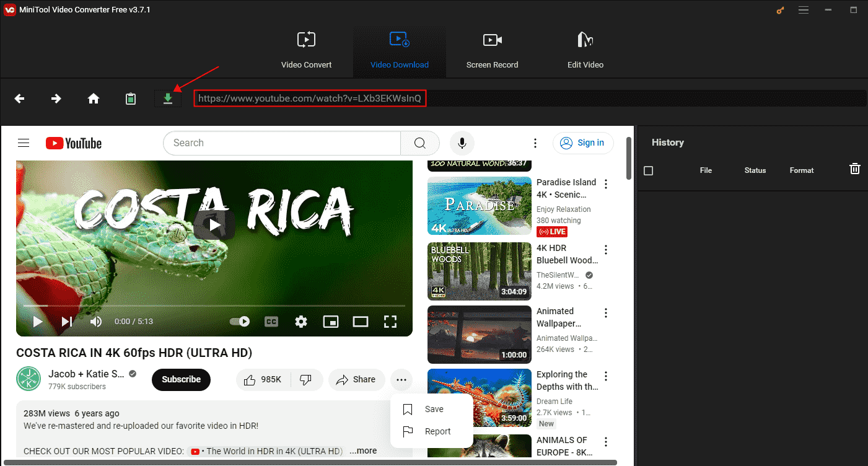Screen dimensions: 868x466
Task: Open options for Paradise Island video
Action: point(606,184)
